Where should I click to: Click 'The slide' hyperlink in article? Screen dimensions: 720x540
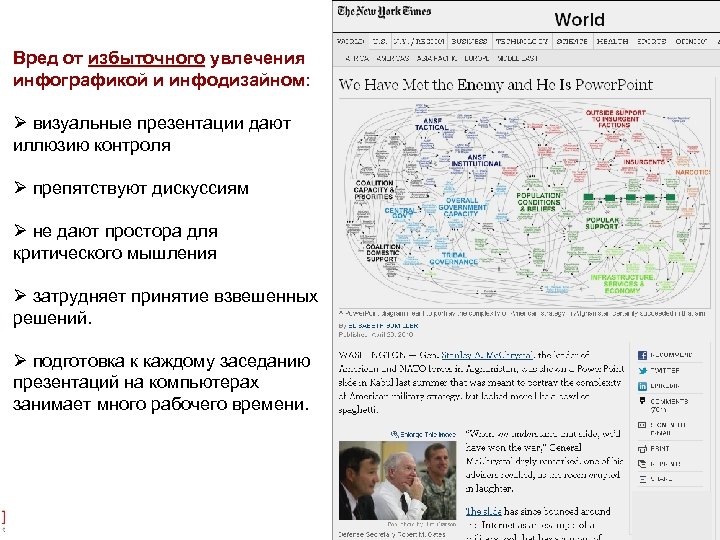(x=484, y=511)
